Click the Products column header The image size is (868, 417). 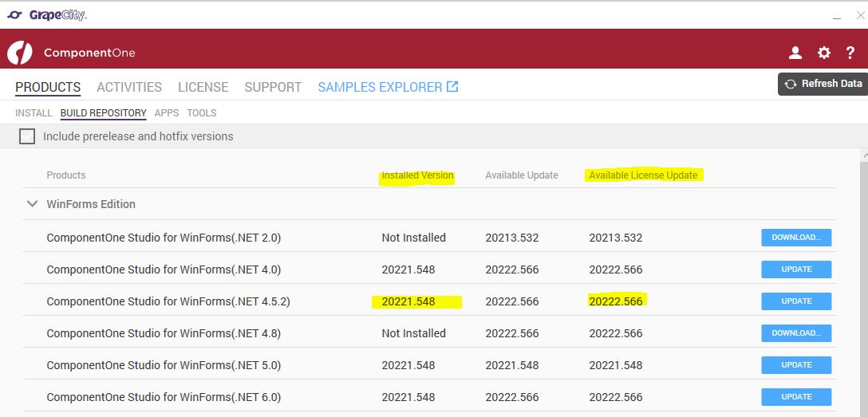pos(66,175)
